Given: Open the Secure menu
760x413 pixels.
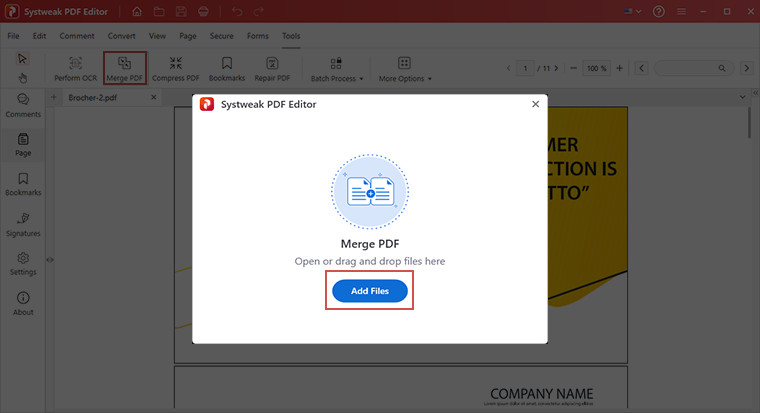Looking at the screenshot, I should 222,36.
